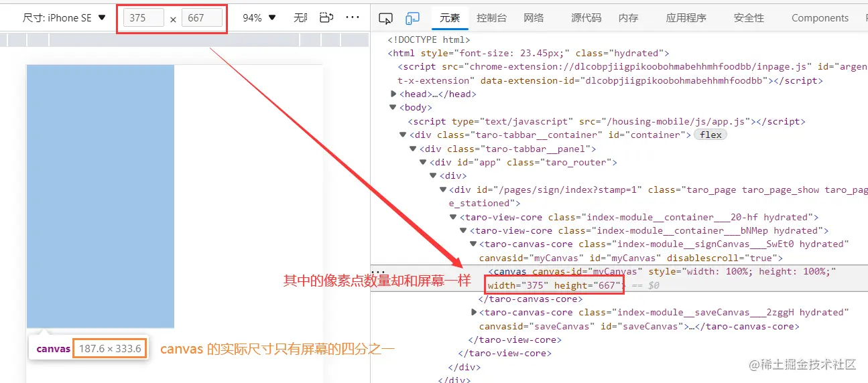868x383 pixels.
Task: Click the rotate screen icon
Action: tap(326, 18)
